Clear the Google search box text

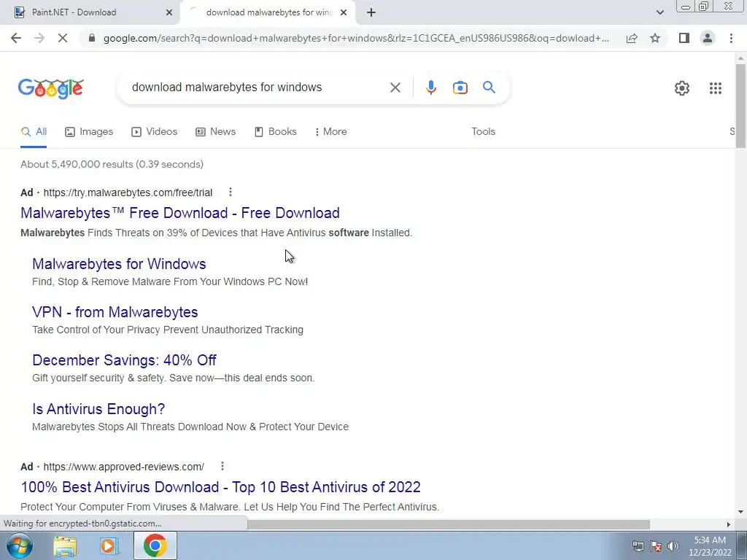395,87
